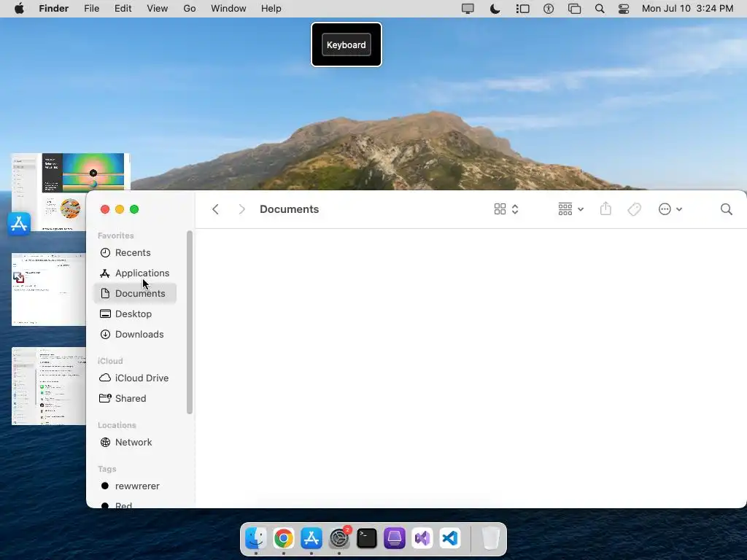
Task: Click the display icon in menu bar
Action: point(468,9)
